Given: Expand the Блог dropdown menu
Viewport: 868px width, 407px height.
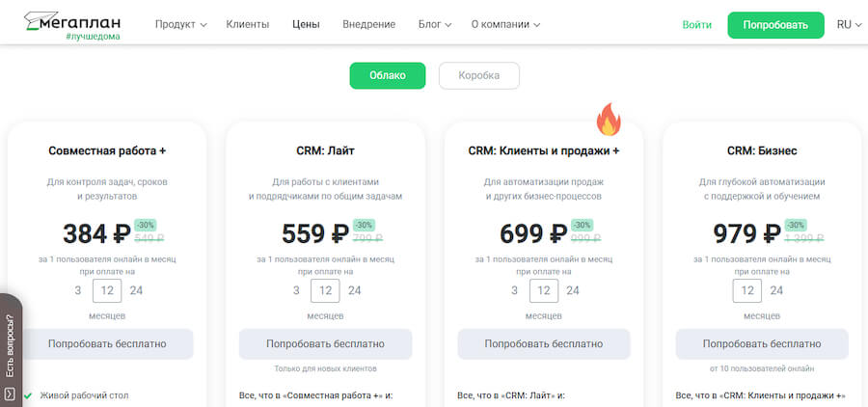Looking at the screenshot, I should pyautogui.click(x=435, y=25).
